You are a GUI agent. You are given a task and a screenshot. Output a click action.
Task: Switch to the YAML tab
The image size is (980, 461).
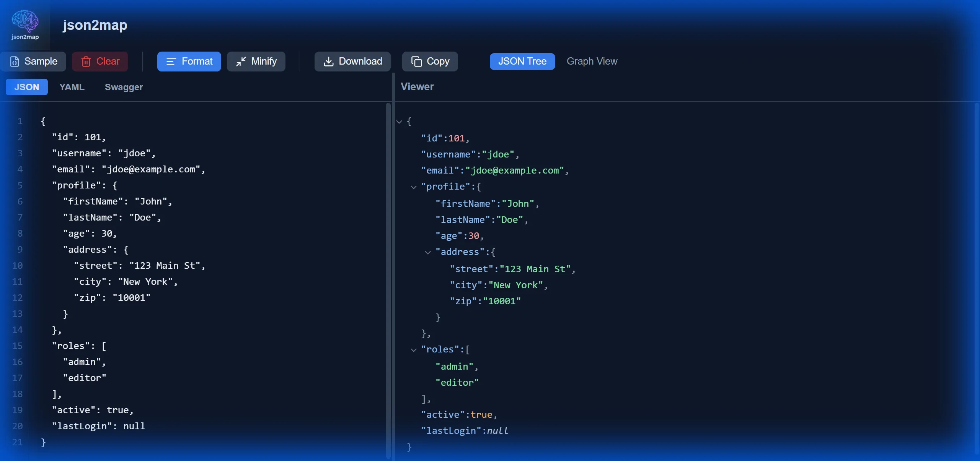tap(72, 87)
